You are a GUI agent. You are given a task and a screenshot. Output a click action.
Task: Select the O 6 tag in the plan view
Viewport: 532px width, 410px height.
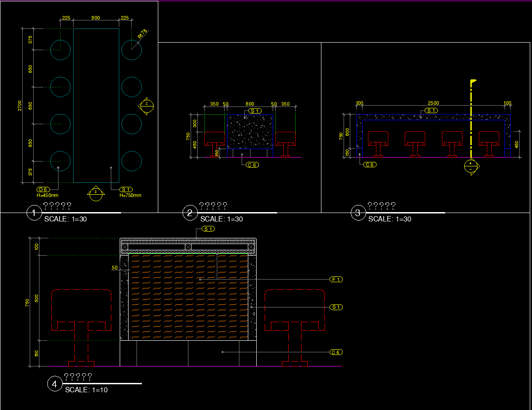[x=43, y=189]
